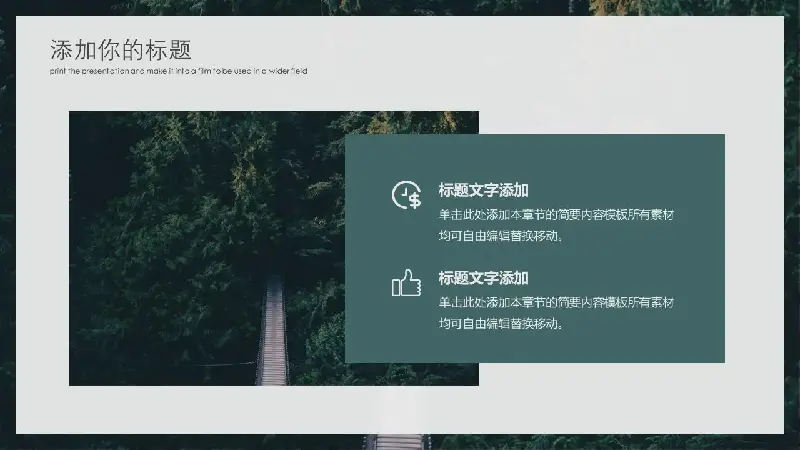Select the small English subtitle under the title

(x=179, y=71)
